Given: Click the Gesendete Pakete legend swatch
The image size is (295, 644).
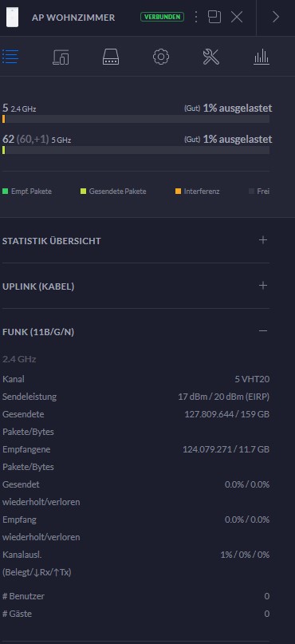Looking at the screenshot, I should (83, 192).
